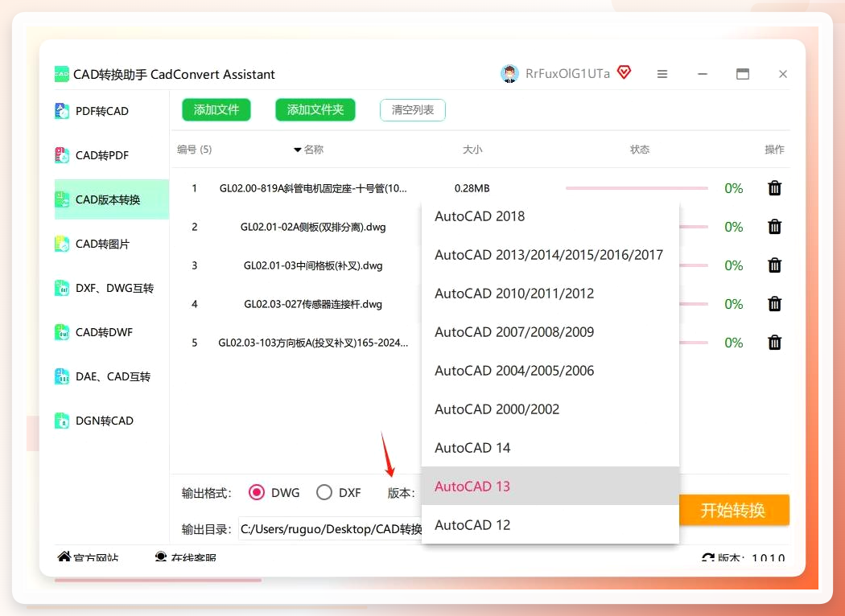Delete file row 1 with trash icon
This screenshot has height=616, width=845.
pyautogui.click(x=774, y=188)
